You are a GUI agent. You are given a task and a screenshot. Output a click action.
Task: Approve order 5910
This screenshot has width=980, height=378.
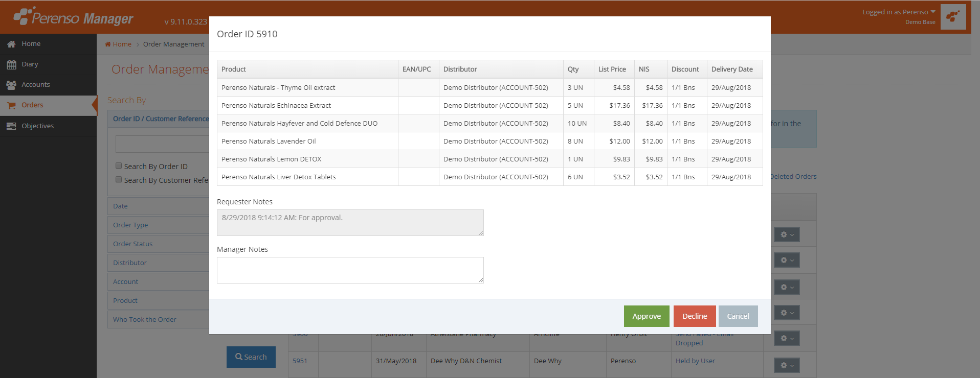(x=647, y=316)
